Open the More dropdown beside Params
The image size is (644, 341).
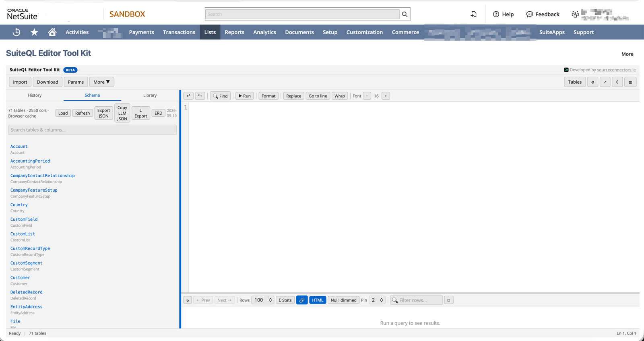coord(102,82)
